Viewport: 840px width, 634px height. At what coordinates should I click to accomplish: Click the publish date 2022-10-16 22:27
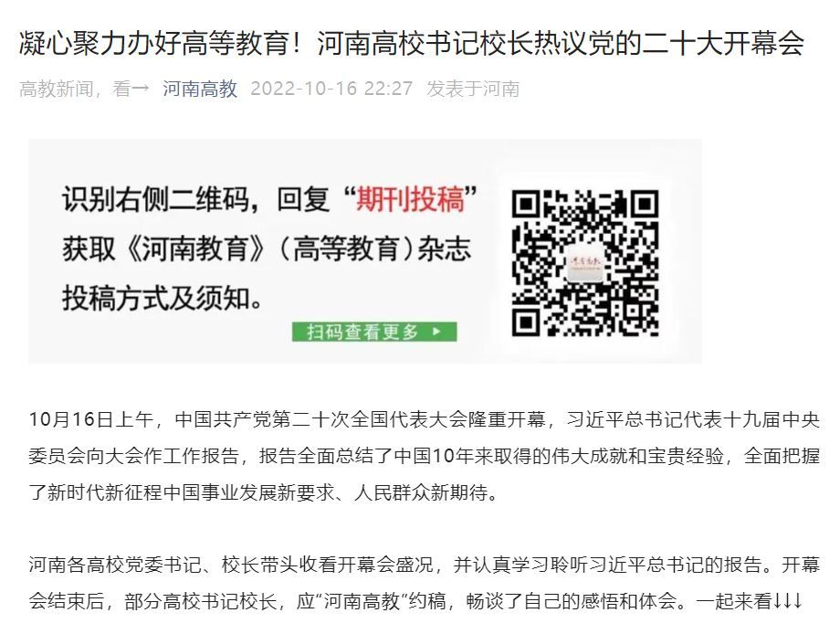331,89
